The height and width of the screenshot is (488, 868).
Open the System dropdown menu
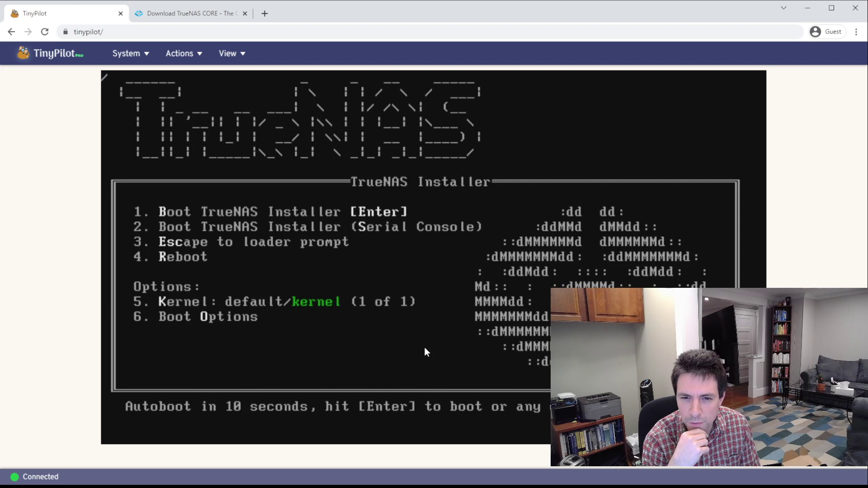click(131, 53)
